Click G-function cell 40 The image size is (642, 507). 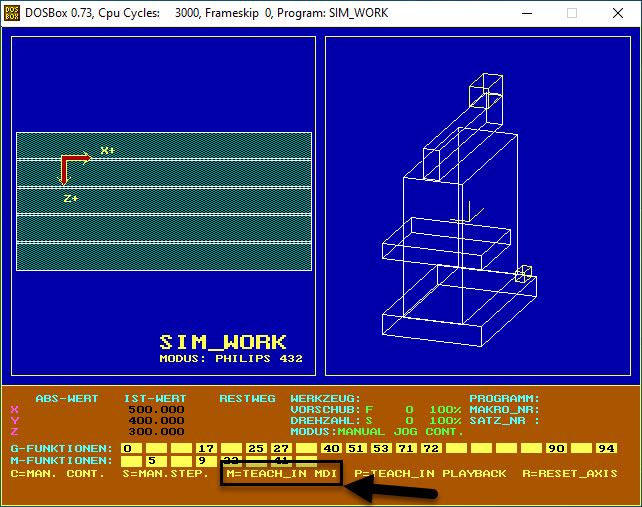(331, 448)
